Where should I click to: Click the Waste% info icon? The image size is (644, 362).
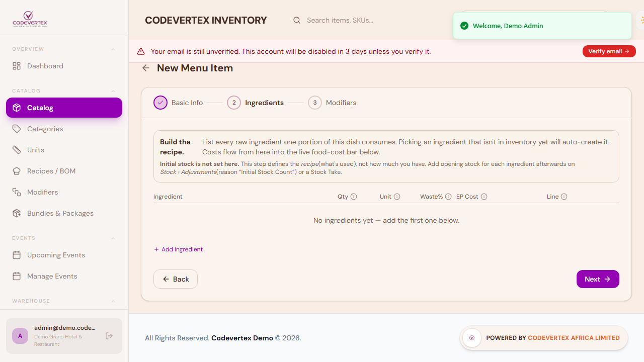(x=448, y=197)
